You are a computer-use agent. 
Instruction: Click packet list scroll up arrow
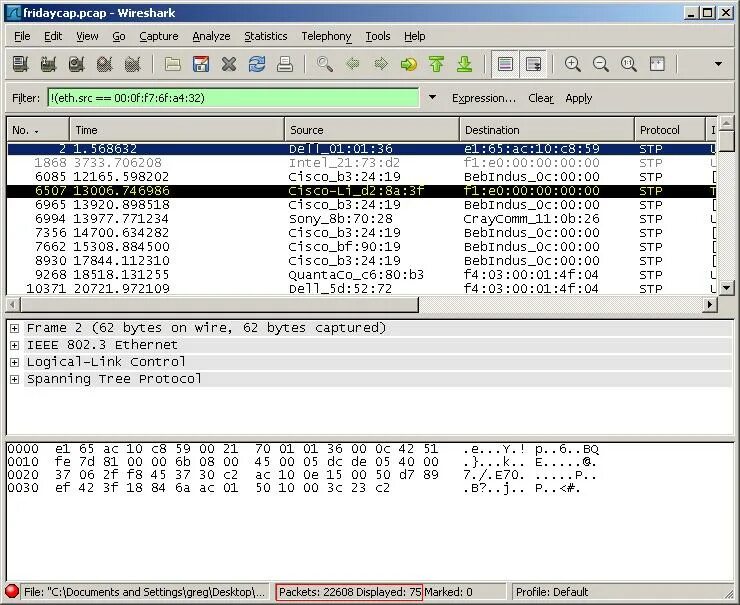726,123
